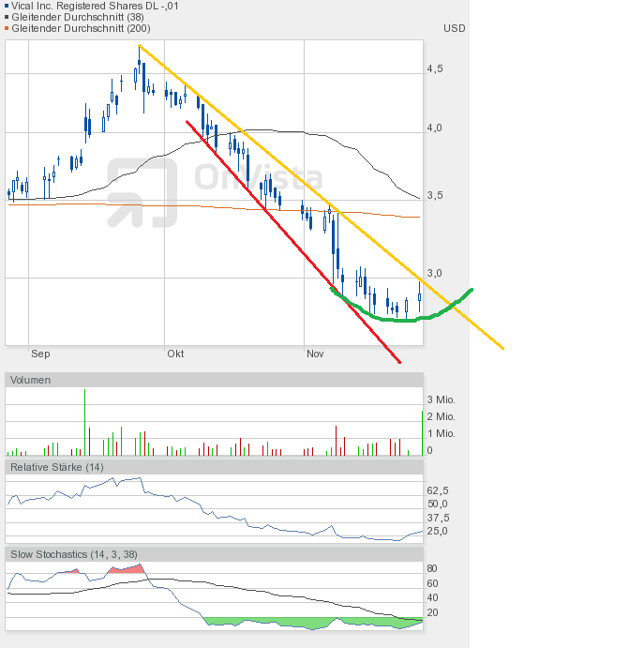Click the latest green volume bar at chart end
The height and width of the screenshot is (648, 644).
pyautogui.click(x=422, y=433)
